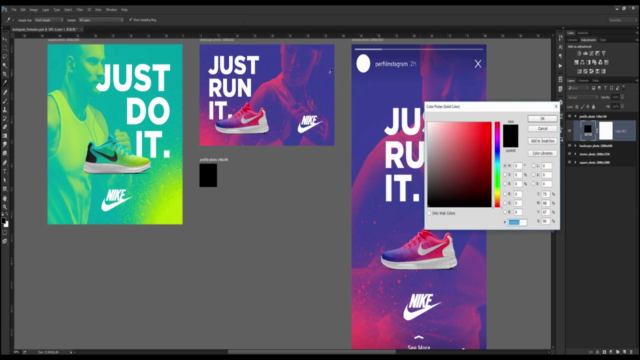Image resolution: width=640 pixels, height=360 pixels.
Task: Expand the stories photo layer group
Action: tap(576, 154)
